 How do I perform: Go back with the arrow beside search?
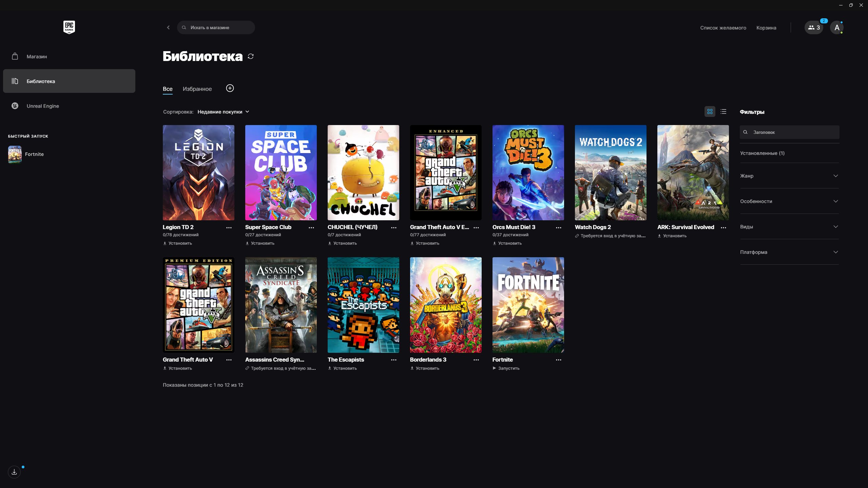tap(168, 27)
